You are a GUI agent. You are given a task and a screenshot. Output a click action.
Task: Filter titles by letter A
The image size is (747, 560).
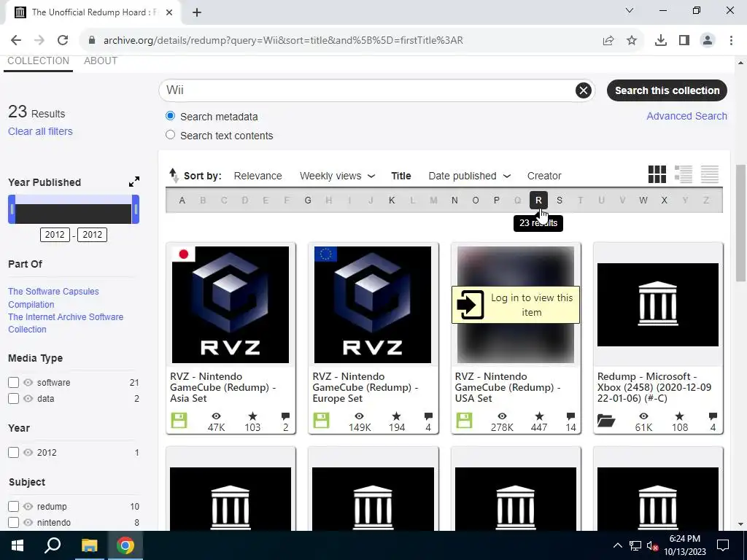[x=182, y=201]
